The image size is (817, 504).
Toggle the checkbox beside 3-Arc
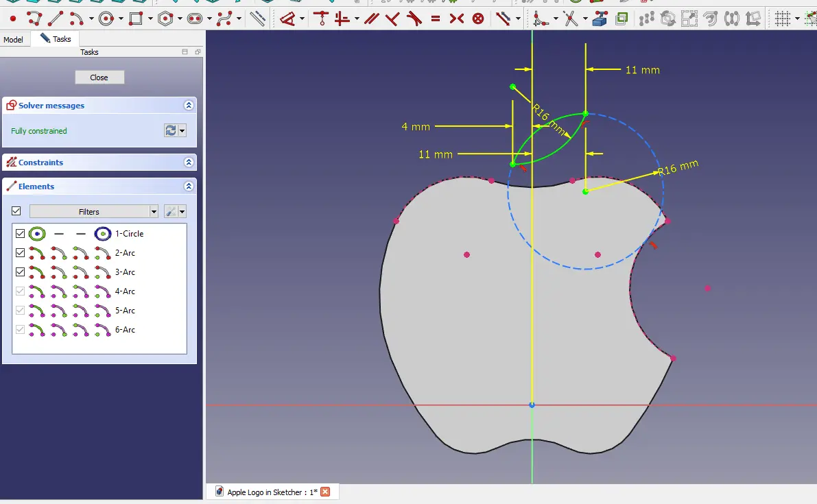[x=20, y=272]
